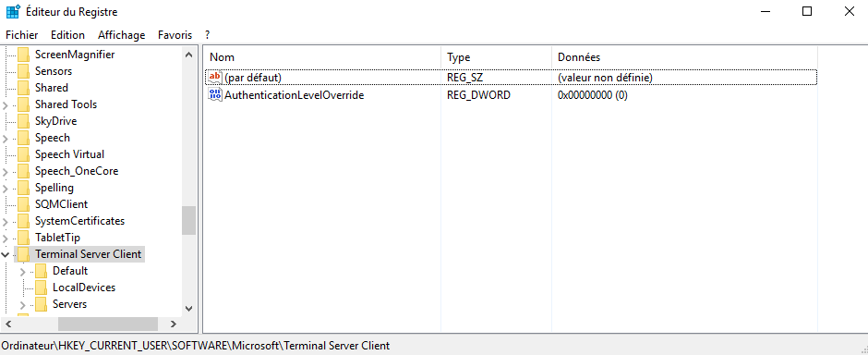Click the Sensors folder icon
This screenshot has width=868, height=355.
(x=23, y=71)
